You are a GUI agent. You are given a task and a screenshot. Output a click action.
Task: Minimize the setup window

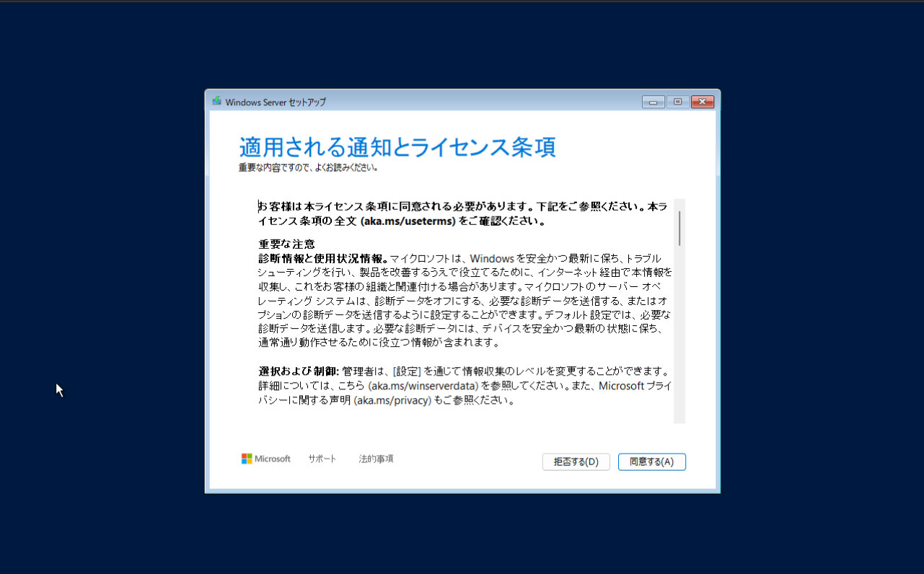[x=653, y=102]
